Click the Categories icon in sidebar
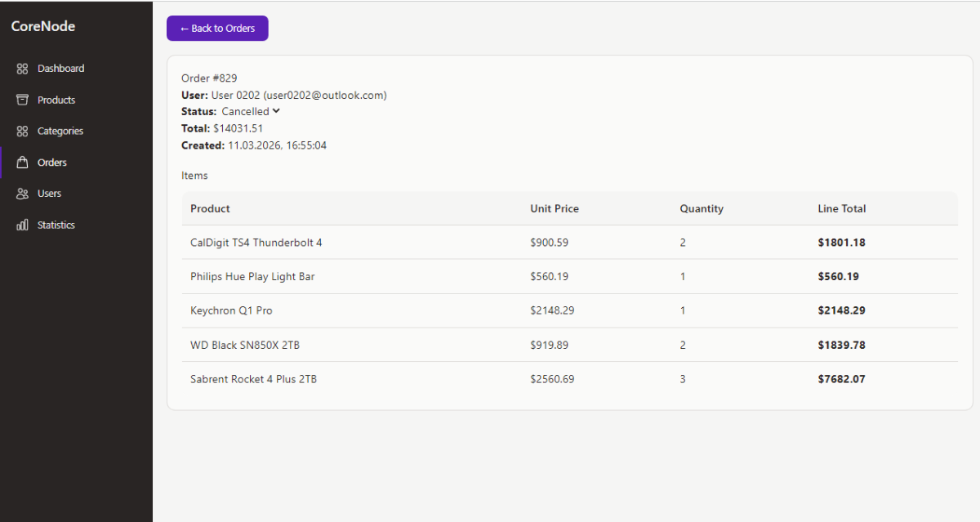This screenshot has height=522, width=980. [x=23, y=132]
